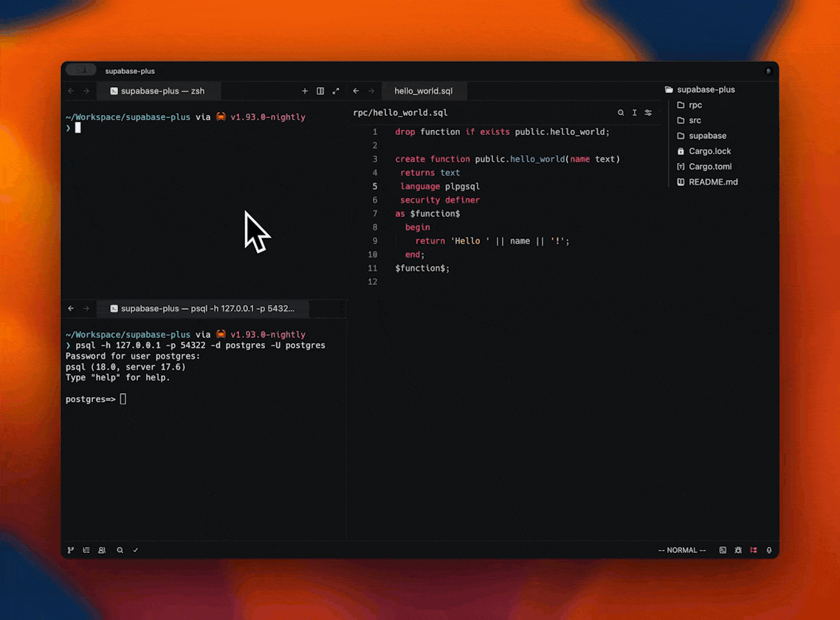Toggle the terminal panel in status bar
Viewport: 840px width, 620px height.
coord(723,550)
